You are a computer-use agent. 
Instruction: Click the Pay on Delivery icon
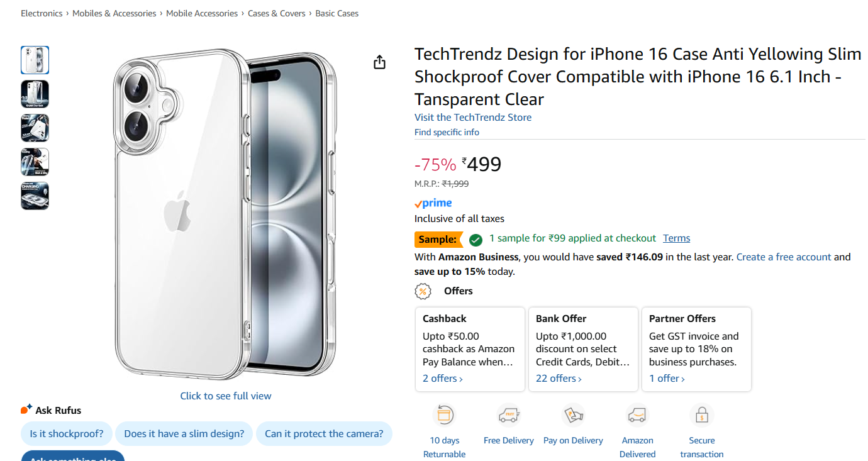coord(573,415)
